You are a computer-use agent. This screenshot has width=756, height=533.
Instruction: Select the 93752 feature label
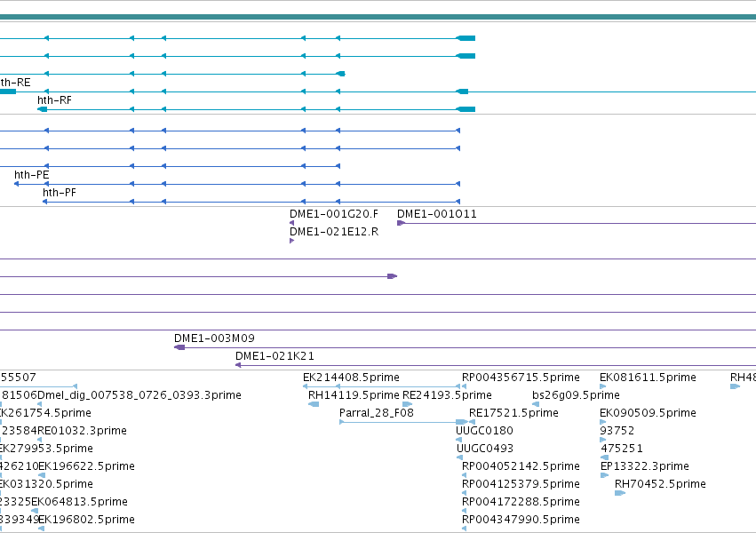(617, 431)
